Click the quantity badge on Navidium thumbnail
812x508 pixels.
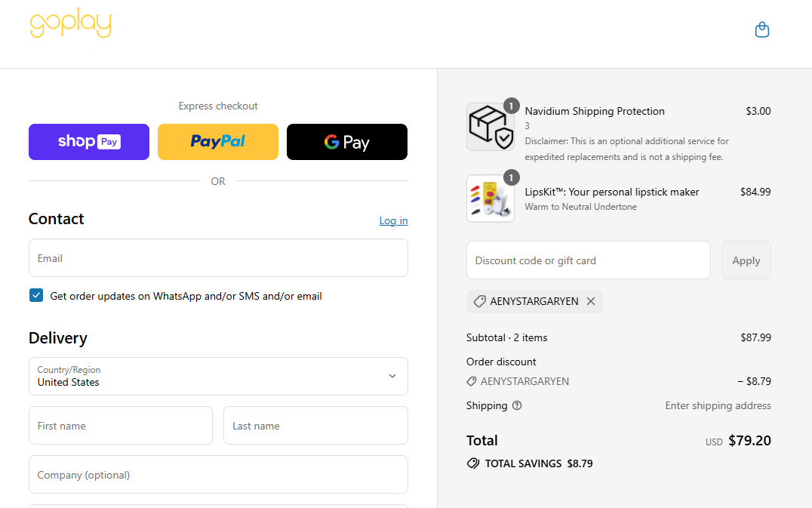511,106
